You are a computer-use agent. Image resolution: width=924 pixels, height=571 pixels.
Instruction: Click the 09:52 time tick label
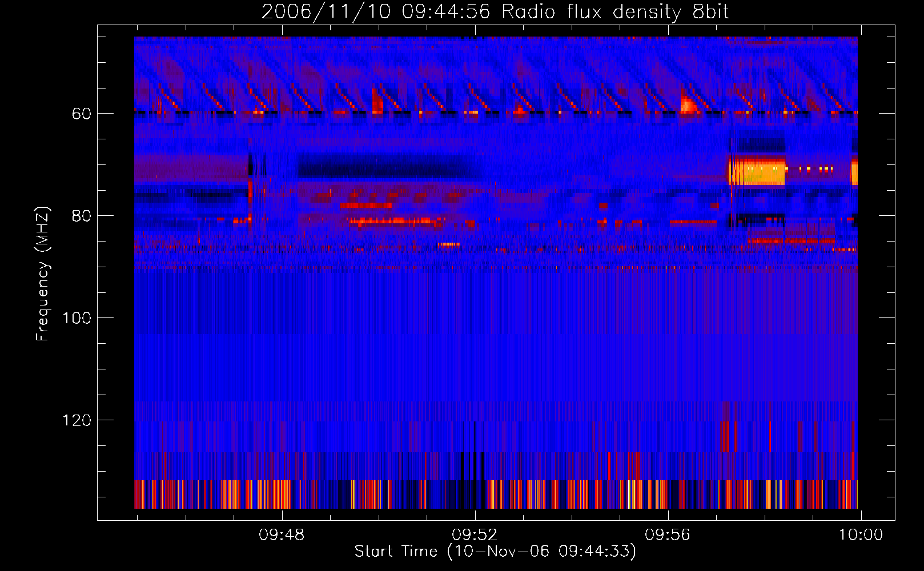[475, 535]
